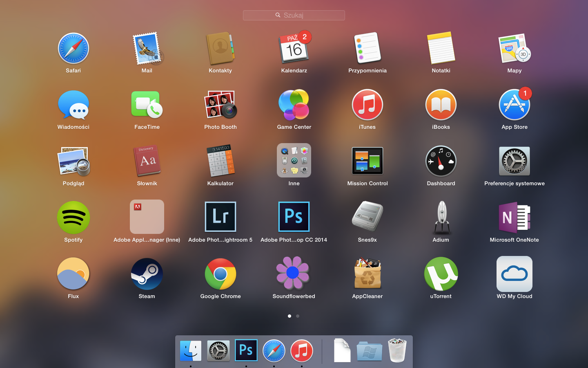Open iTunes from the Dock
The height and width of the screenshot is (368, 588).
[302, 351]
